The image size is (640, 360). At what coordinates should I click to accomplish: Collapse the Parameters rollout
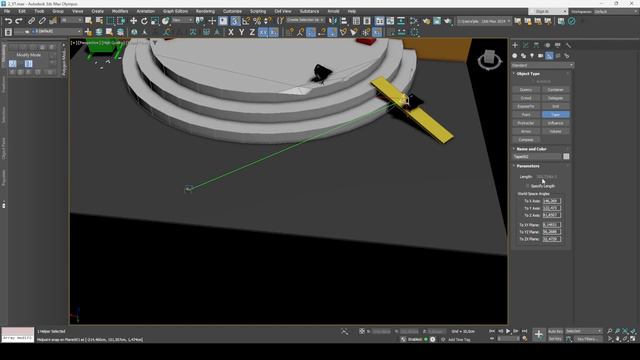[528, 166]
